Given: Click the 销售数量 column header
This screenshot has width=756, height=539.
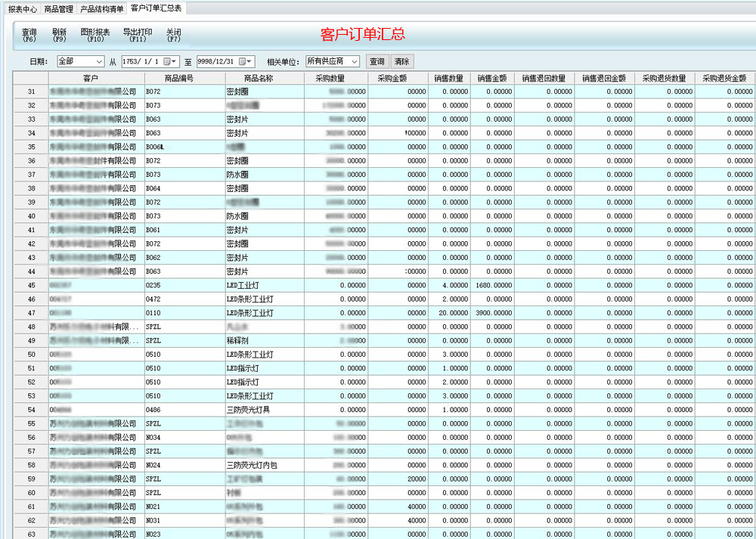Looking at the screenshot, I should pos(449,78).
